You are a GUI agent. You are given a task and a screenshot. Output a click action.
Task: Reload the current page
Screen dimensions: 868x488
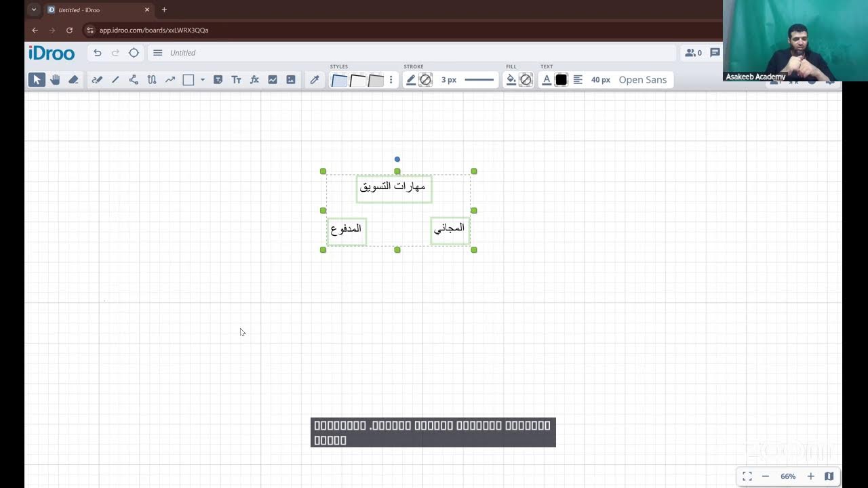pyautogui.click(x=69, y=30)
